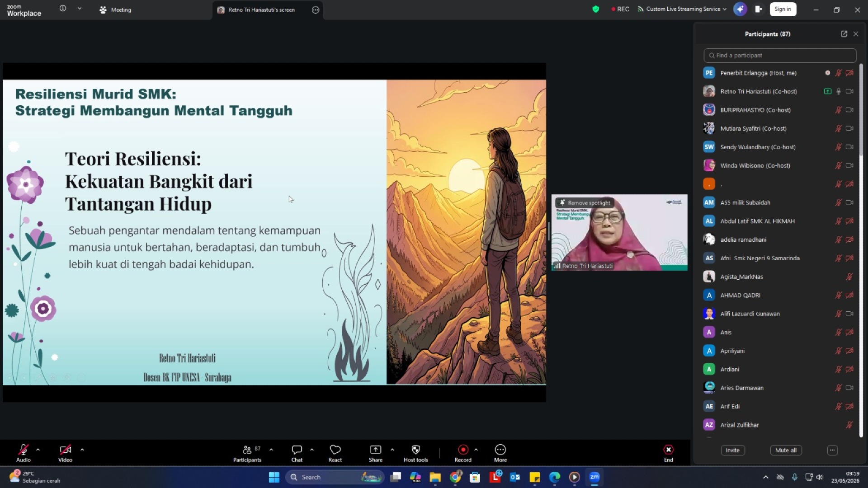Viewport: 868px width, 488px height.
Task: Toggle microphone for Retno Tri Hariastuti
Action: coord(838,91)
